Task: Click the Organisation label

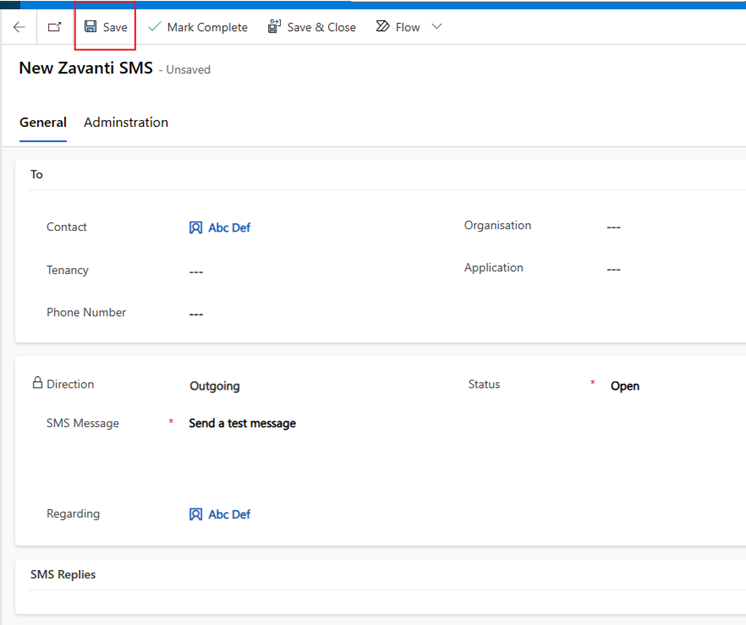Action: click(x=498, y=225)
